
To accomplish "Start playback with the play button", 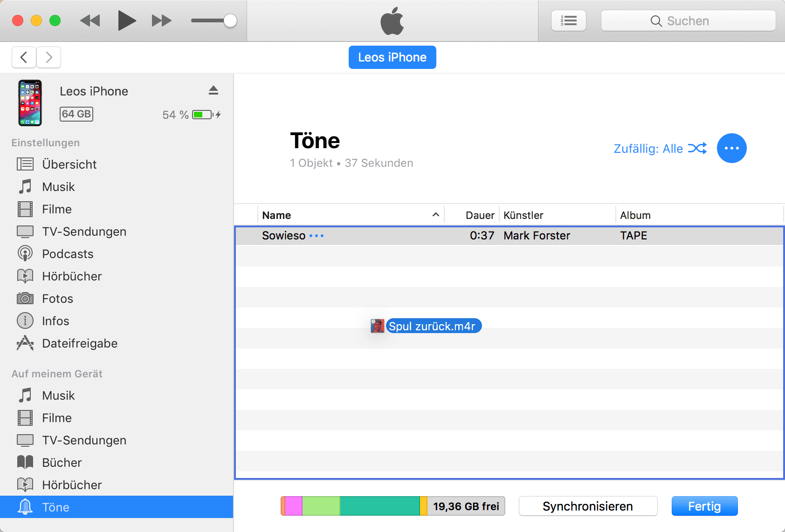I will tap(126, 20).
